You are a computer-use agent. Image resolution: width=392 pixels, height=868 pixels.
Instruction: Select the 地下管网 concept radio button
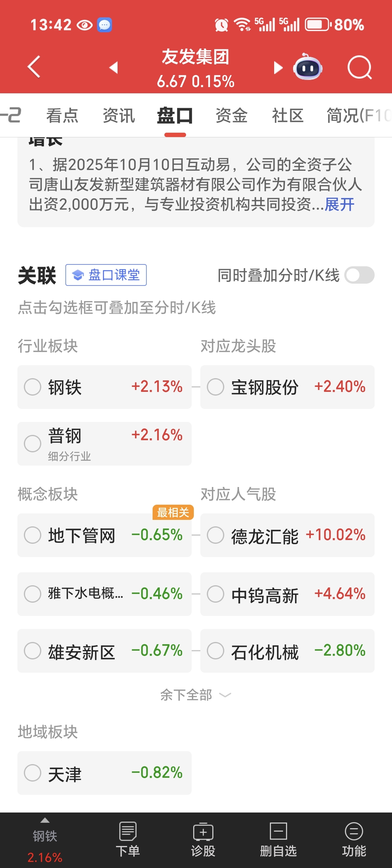click(x=33, y=535)
